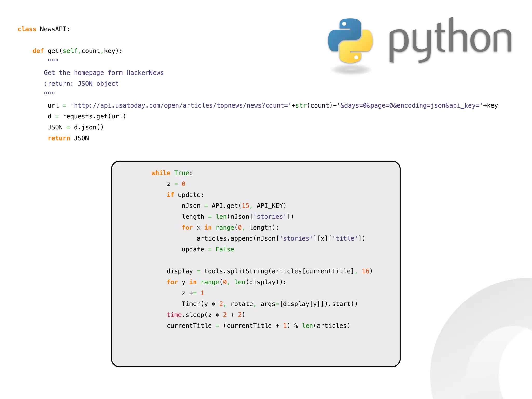Screen dimensions: 532x399
Task: Click the Python snake logo icon
Action: pyautogui.click(x=350, y=41)
